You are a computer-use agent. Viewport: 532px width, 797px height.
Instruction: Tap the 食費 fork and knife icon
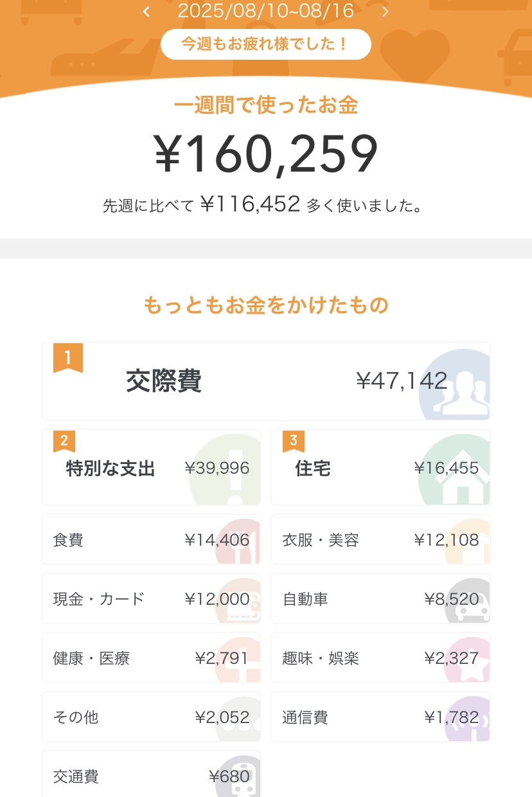coord(241,542)
